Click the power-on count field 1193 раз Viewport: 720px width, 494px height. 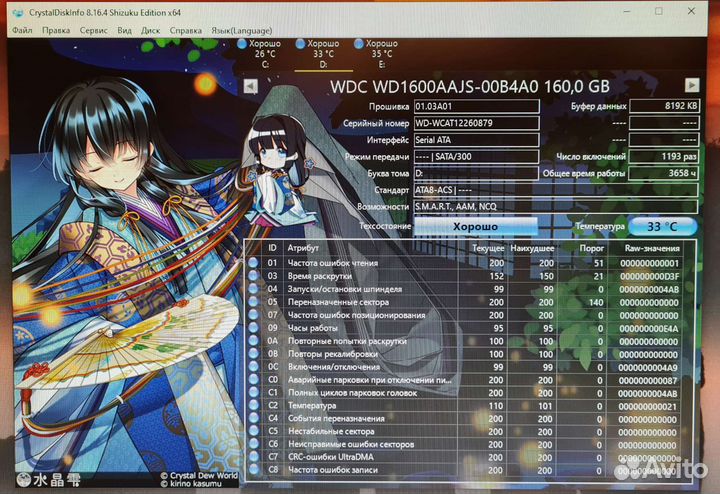(664, 157)
